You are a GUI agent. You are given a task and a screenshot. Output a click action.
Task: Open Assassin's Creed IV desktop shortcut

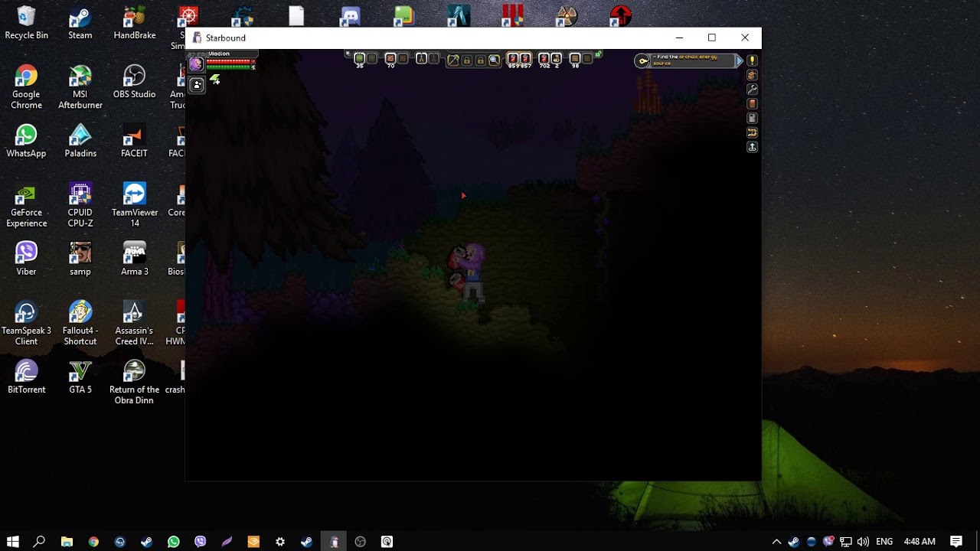135,323
